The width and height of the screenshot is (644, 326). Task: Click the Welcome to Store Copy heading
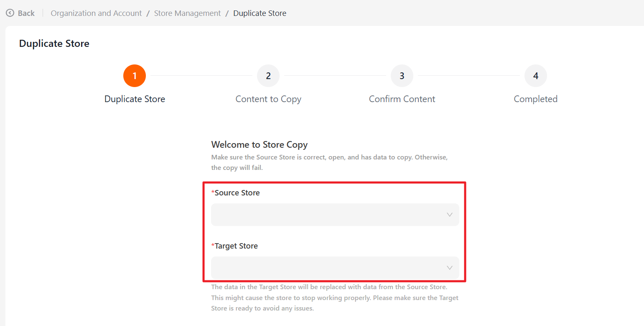(x=260, y=145)
